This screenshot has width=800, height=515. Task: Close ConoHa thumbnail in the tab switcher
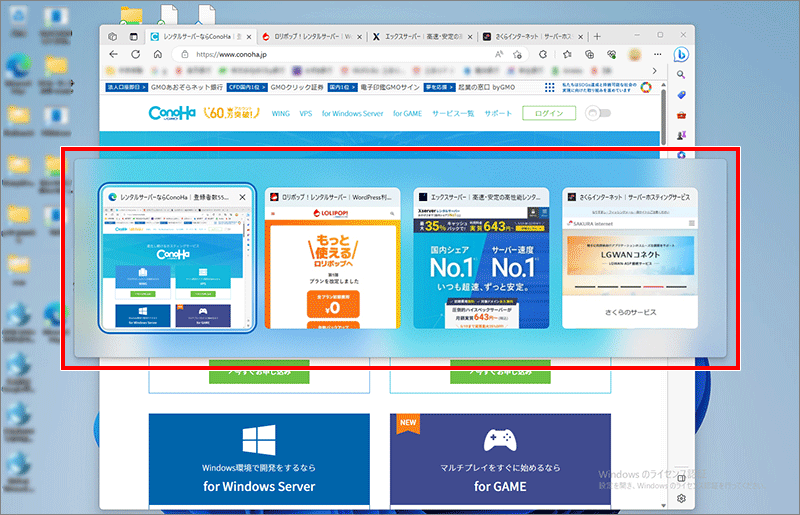pyautogui.click(x=242, y=197)
